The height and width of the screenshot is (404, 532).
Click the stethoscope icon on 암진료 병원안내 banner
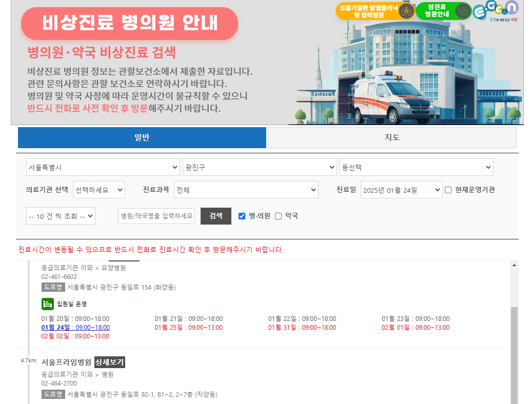(x=463, y=12)
